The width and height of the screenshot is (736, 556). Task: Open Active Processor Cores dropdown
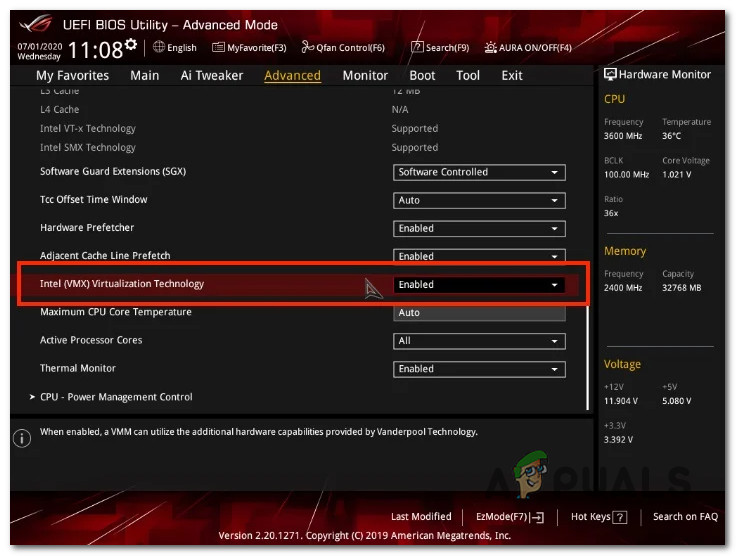[479, 341]
